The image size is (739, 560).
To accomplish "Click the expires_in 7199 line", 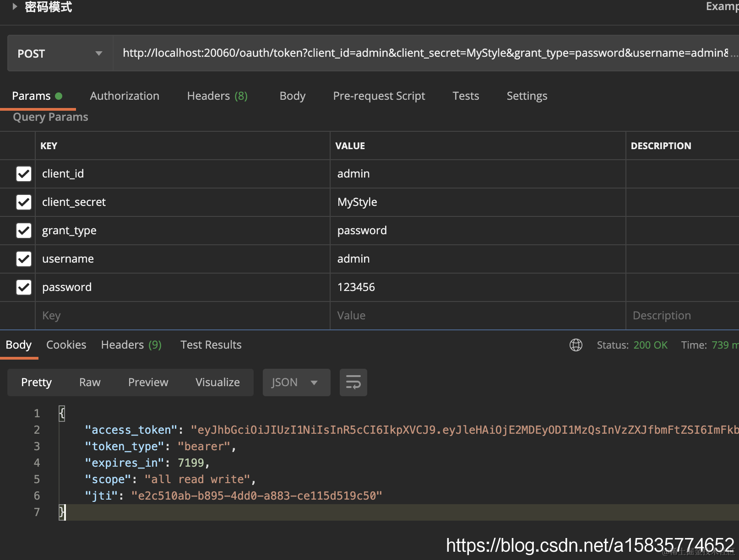I will click(x=147, y=463).
